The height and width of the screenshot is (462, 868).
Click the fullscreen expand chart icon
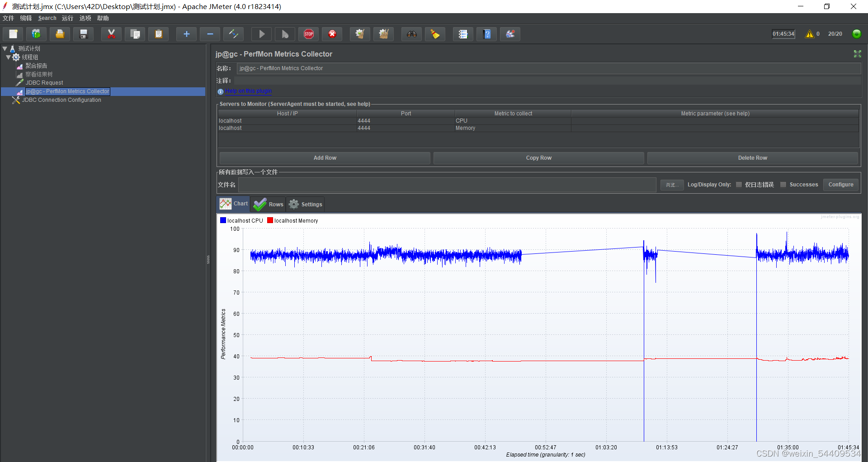(857, 54)
